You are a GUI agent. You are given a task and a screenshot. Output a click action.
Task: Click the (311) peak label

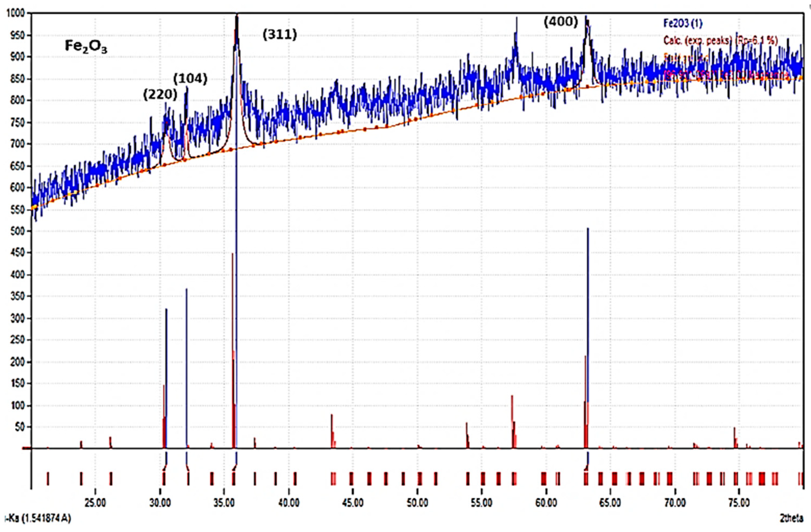(x=280, y=34)
